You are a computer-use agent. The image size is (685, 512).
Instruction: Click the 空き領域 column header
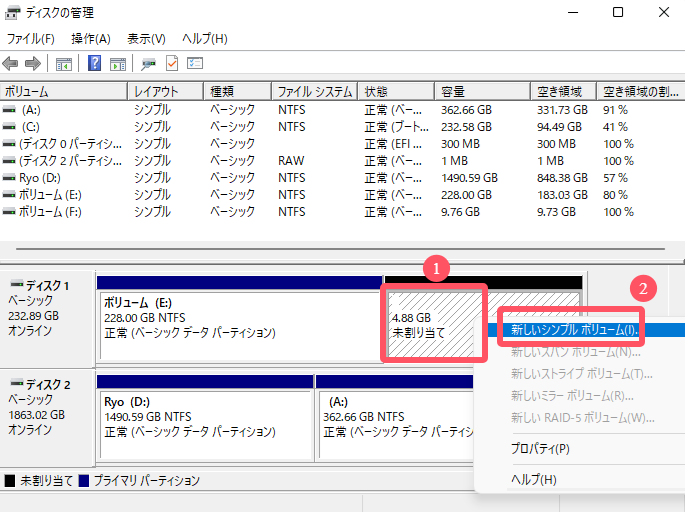pos(564,92)
